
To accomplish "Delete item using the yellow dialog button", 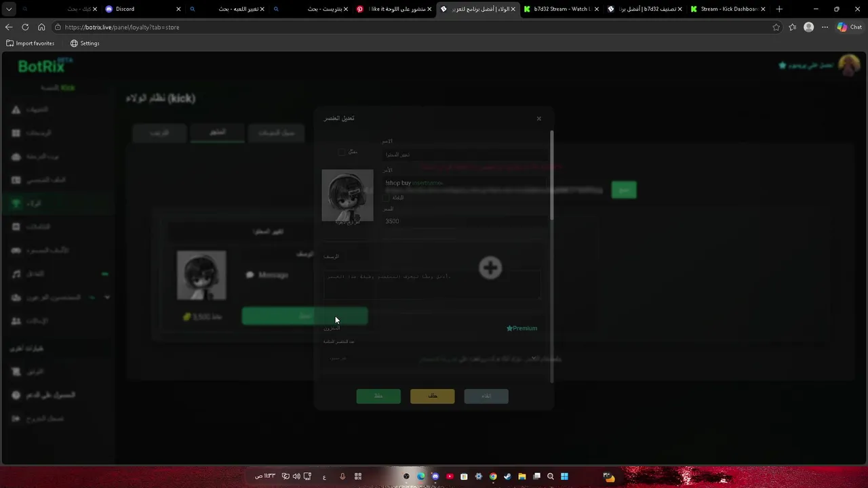I will [x=433, y=396].
